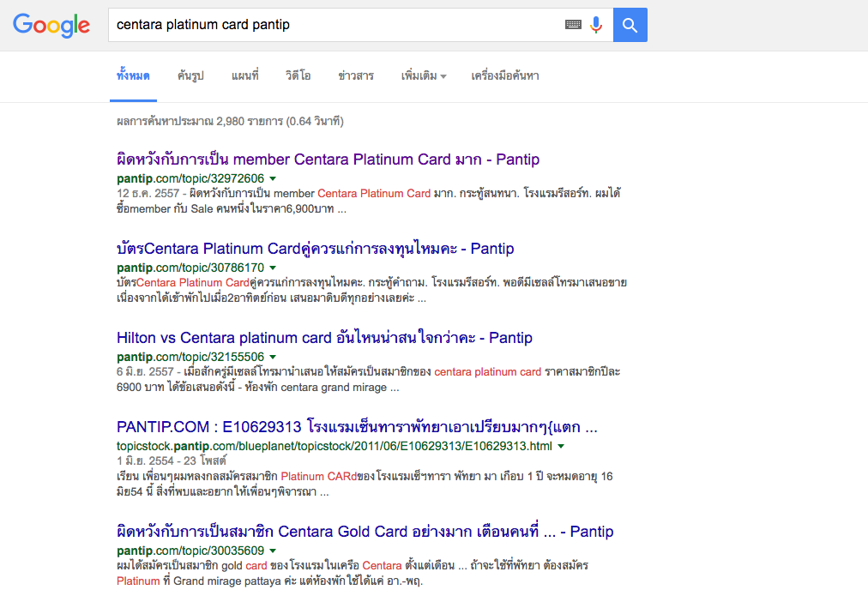
Task: Click the date 12 ธ.ค. 2557 snippet
Action: [148, 194]
